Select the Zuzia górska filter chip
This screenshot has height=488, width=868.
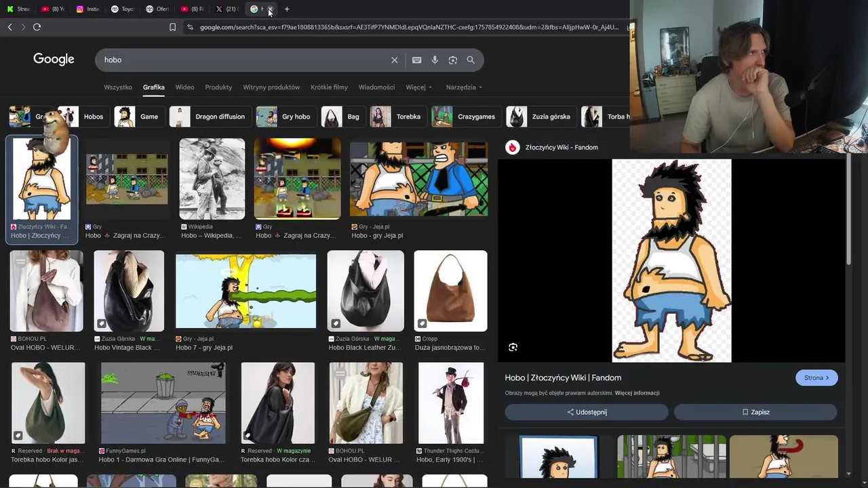point(541,117)
